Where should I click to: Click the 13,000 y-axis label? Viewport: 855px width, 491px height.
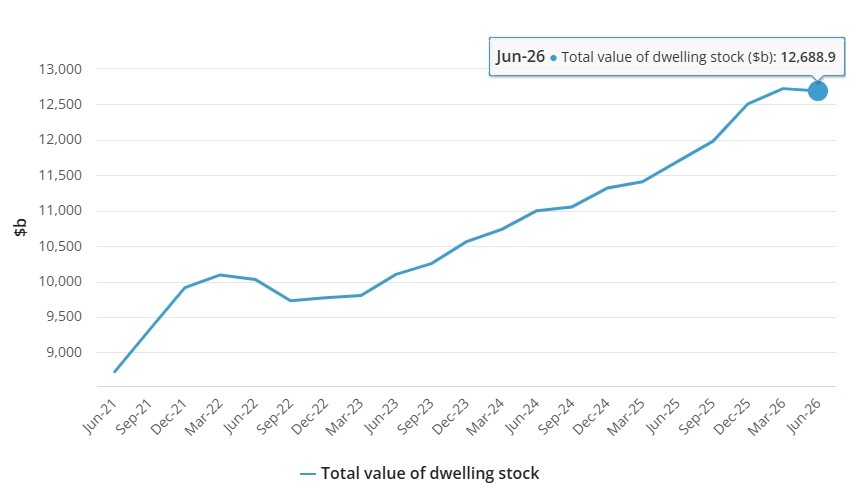[60, 69]
